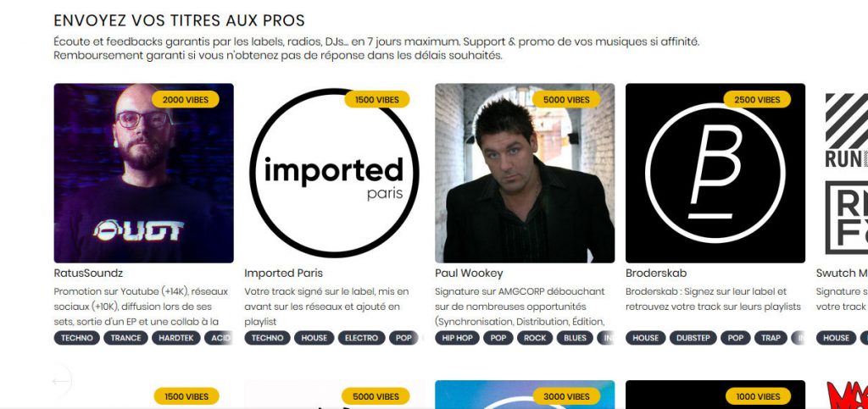Select the TRANCE genre tag
Image resolution: width=868 pixels, height=409 pixels.
125,338
